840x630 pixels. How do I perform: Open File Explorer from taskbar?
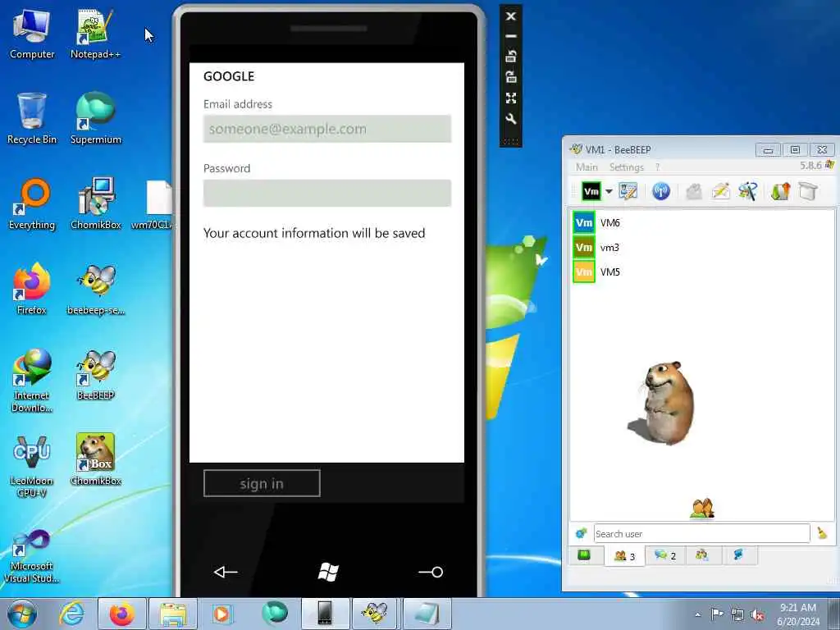point(172,614)
